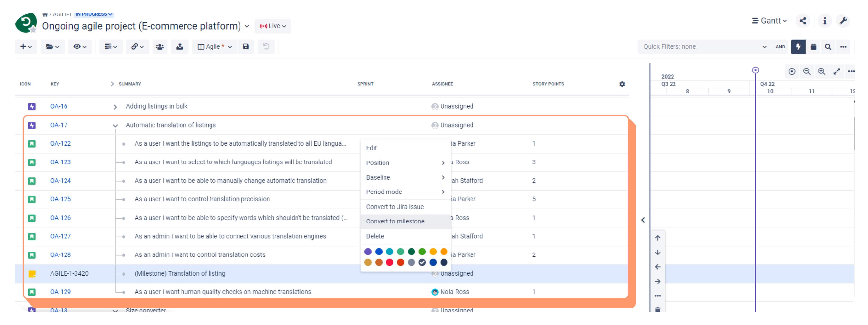Move task up with arrow button
This screenshot has height=325, width=868.
[658, 238]
